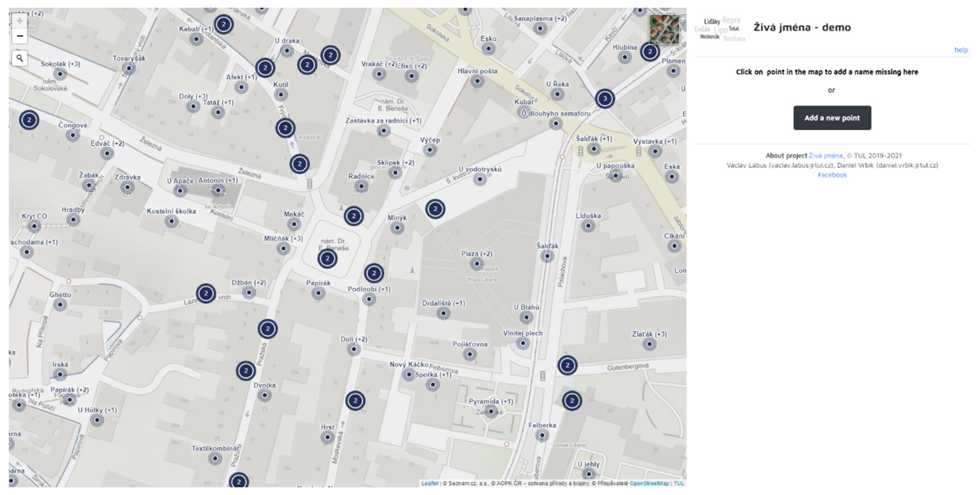This screenshot has height=495, width=980.
Task: Click the Kostelní školka point marker
Action: 171,221
